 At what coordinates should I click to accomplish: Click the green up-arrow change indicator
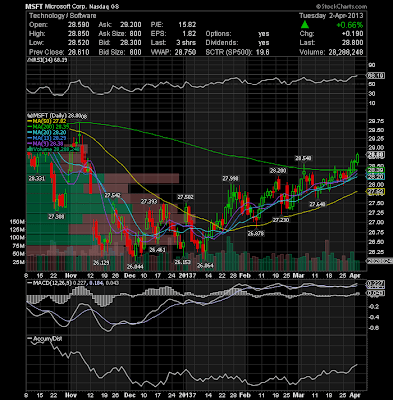pyautogui.click(x=305, y=25)
